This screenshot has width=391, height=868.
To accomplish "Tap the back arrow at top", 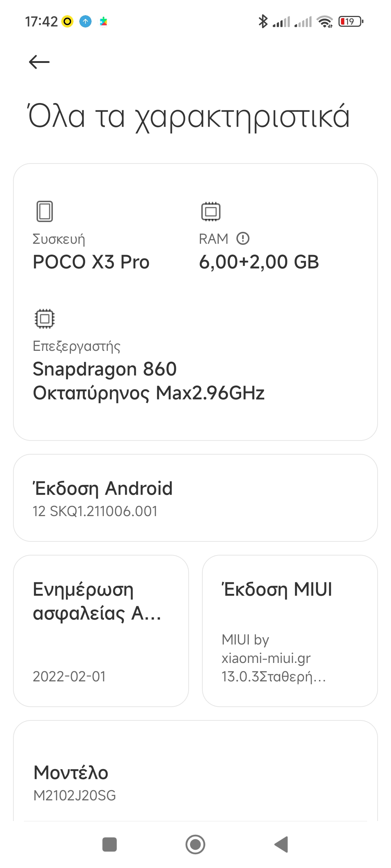I will 39,62.
